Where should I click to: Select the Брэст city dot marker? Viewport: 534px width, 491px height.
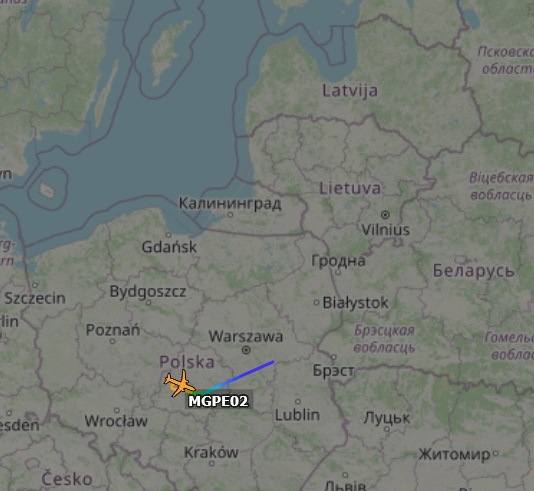[334, 357]
